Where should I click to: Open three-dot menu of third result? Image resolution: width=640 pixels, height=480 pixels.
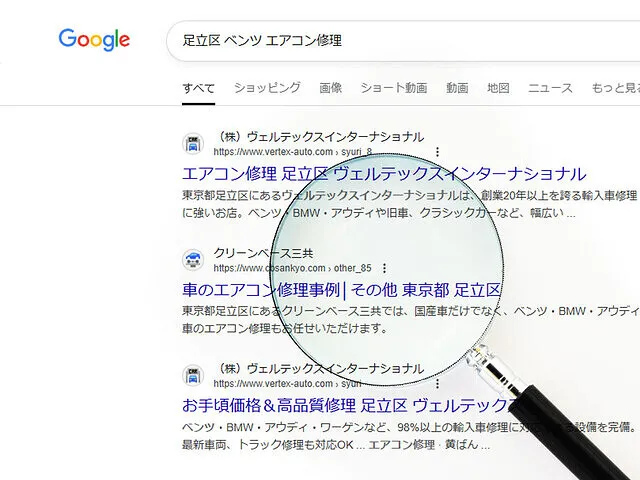coord(438,384)
